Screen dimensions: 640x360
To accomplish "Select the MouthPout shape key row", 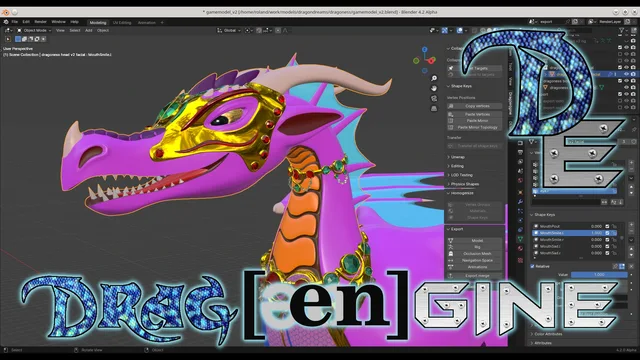I will (574, 226).
